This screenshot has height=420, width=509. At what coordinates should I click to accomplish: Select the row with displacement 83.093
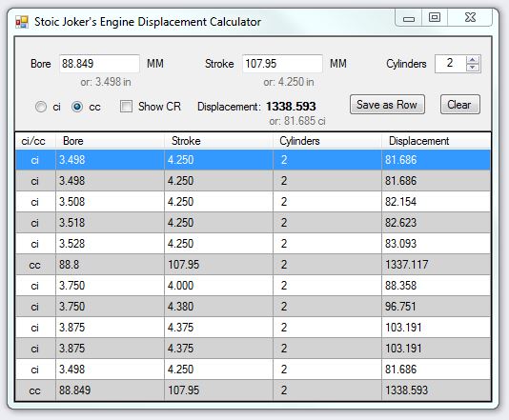(253, 244)
